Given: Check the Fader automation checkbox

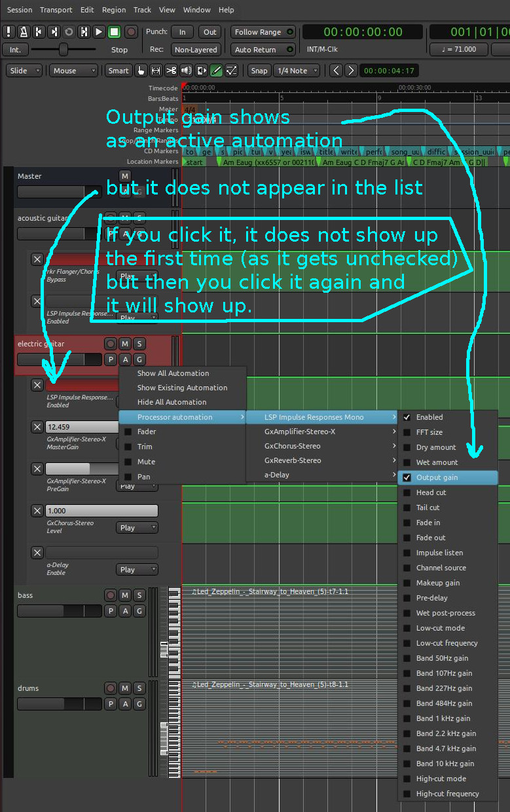Looking at the screenshot, I should (128, 432).
